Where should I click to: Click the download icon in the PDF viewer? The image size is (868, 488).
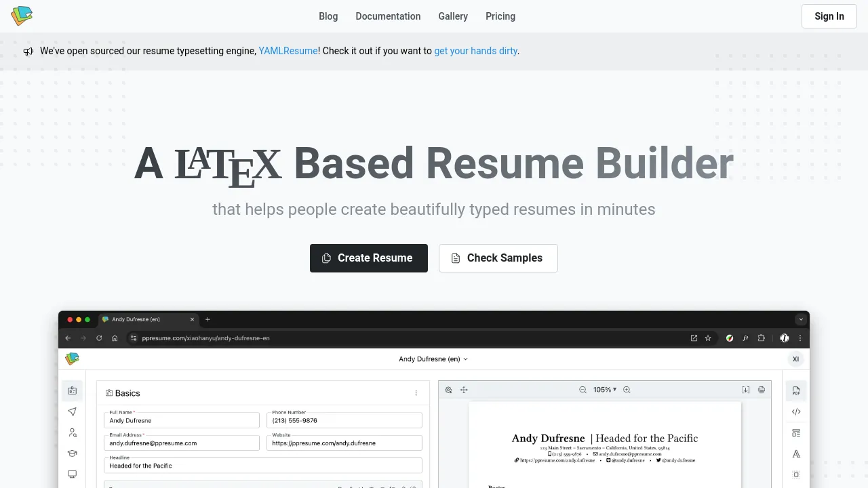click(746, 390)
